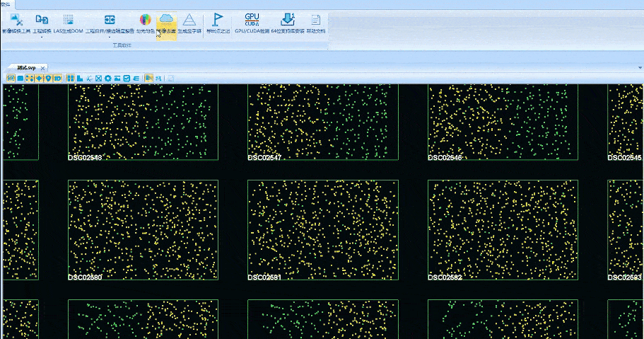Toggle the 3D view mode button
644x339 pixels.
57,78
